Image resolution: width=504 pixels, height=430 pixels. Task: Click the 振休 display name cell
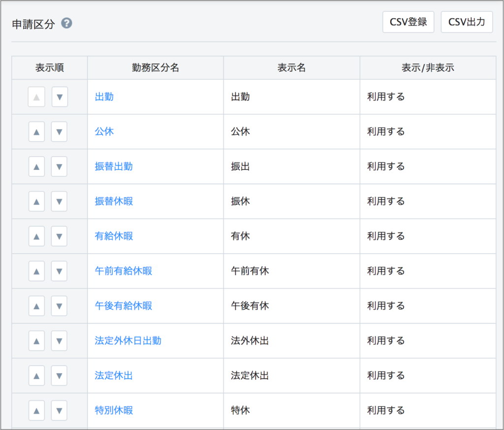(291, 201)
